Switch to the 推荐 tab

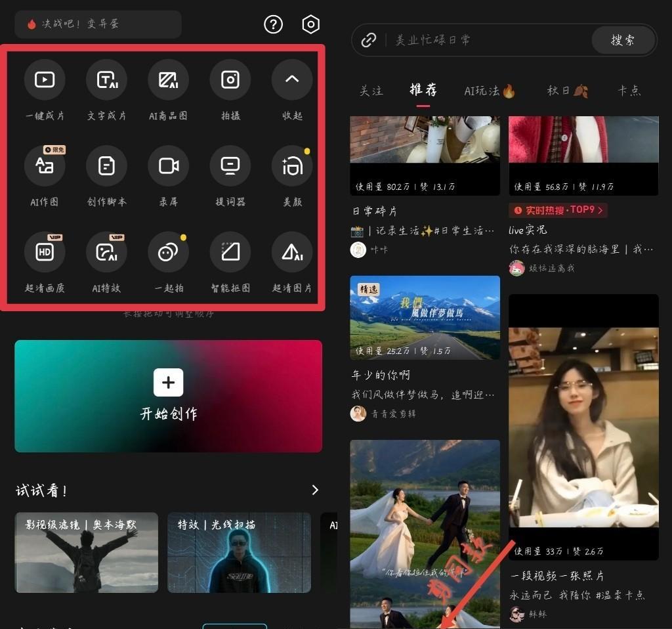(423, 91)
